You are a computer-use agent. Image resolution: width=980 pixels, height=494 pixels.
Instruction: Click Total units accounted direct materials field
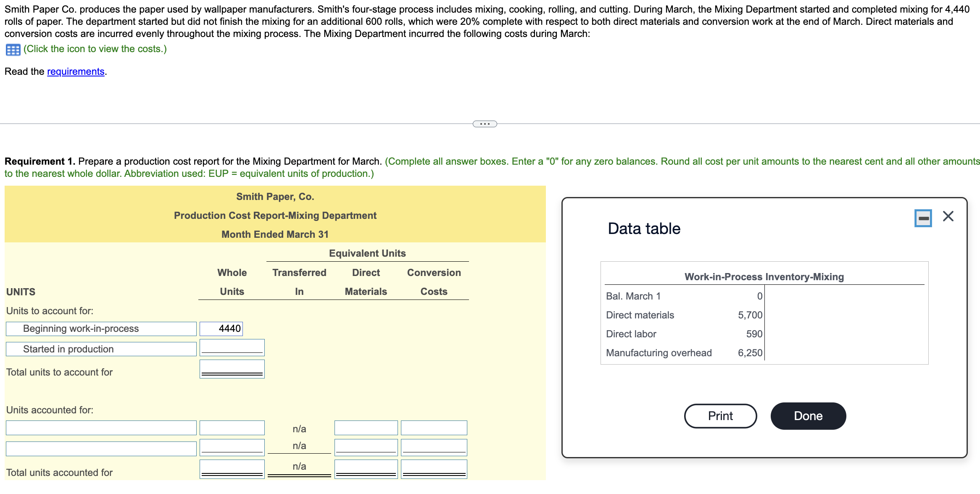(366, 469)
